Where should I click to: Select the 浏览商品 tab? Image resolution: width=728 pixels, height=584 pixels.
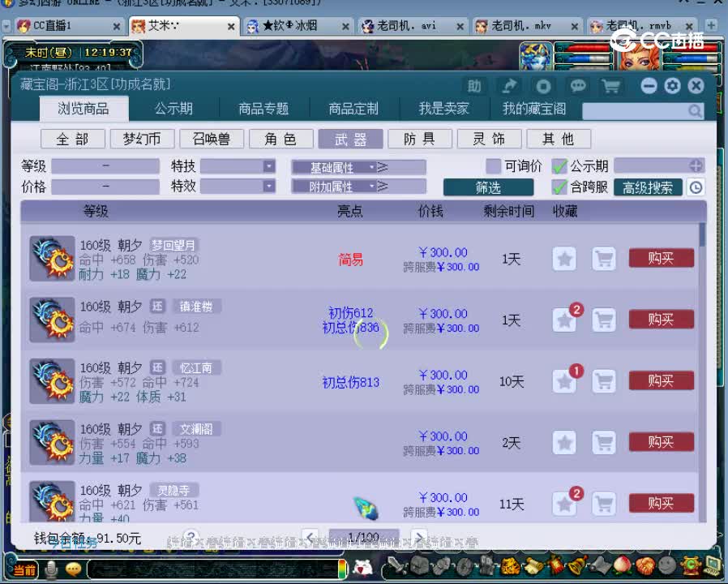pos(84,109)
